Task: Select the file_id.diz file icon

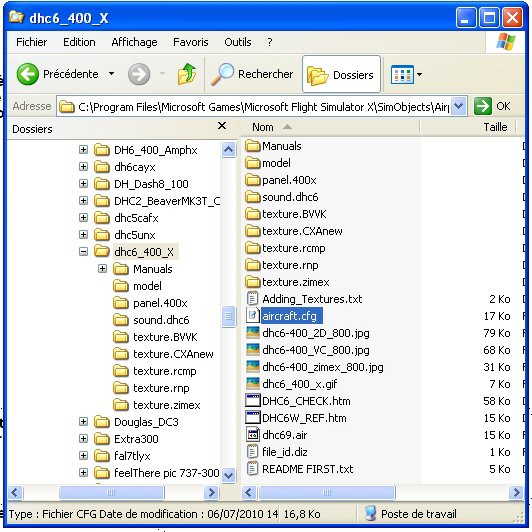Action: coord(252,452)
